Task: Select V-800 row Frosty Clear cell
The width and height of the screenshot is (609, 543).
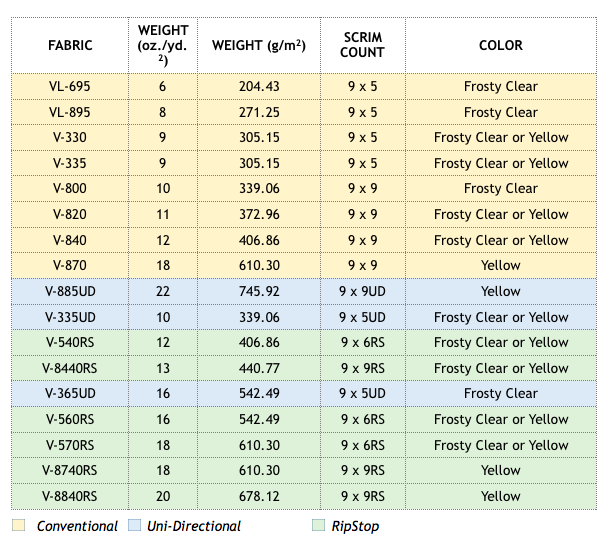Action: [501, 189]
